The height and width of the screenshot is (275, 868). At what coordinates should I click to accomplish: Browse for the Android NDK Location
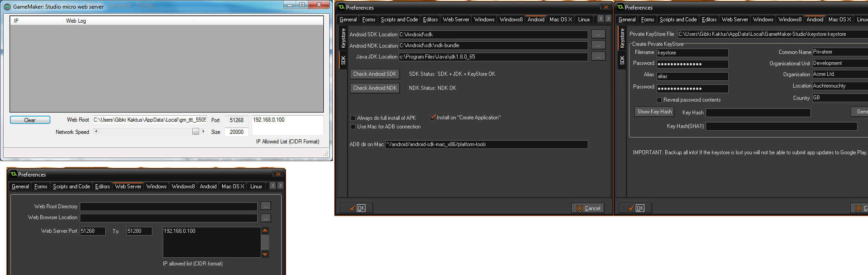(x=598, y=45)
